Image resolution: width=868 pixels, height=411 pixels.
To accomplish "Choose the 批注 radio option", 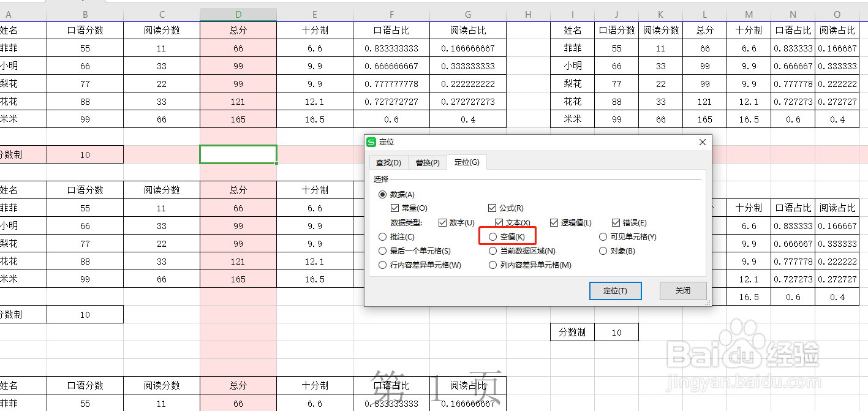I will (382, 236).
